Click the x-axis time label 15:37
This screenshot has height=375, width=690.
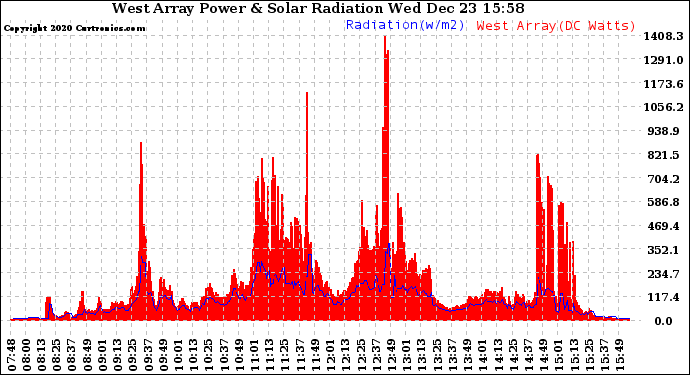(x=605, y=355)
